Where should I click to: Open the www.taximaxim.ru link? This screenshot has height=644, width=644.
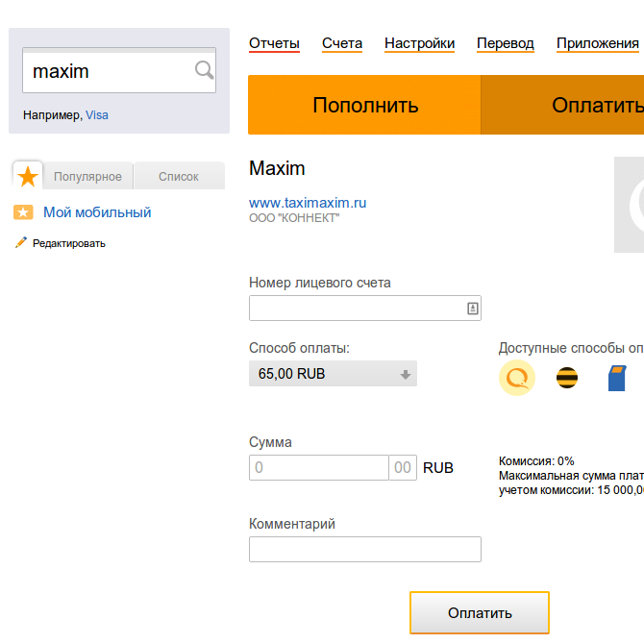pos(308,203)
